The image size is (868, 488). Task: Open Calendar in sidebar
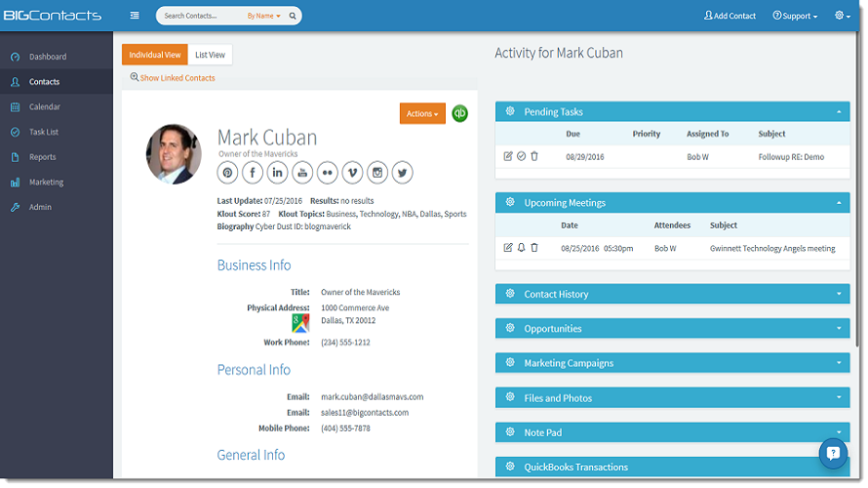click(57, 106)
